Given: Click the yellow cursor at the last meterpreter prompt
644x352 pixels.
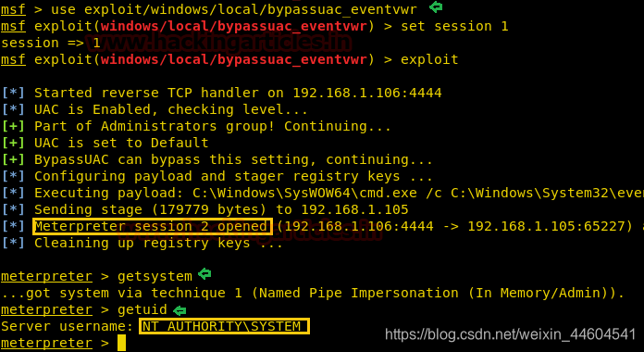Looking at the screenshot, I should [x=121, y=343].
